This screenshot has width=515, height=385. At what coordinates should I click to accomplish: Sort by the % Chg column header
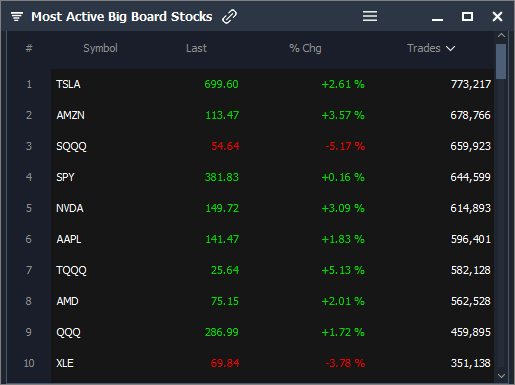305,48
